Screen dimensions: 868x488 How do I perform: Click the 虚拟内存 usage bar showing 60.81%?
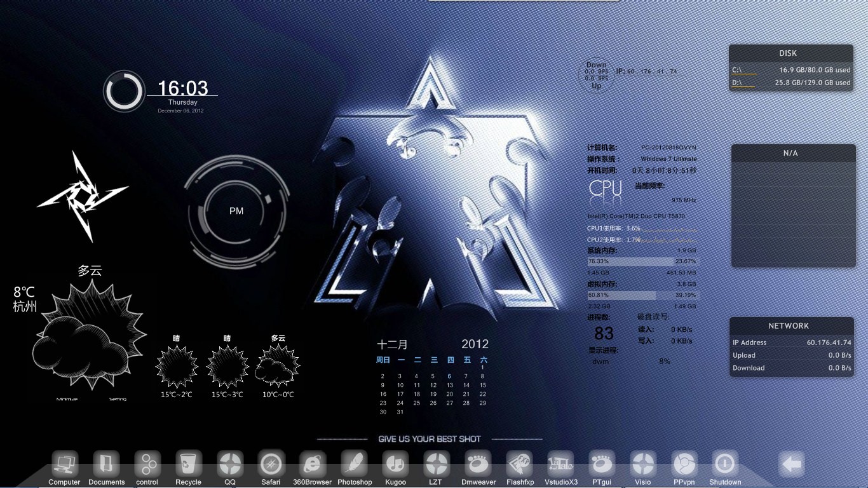pyautogui.click(x=642, y=295)
